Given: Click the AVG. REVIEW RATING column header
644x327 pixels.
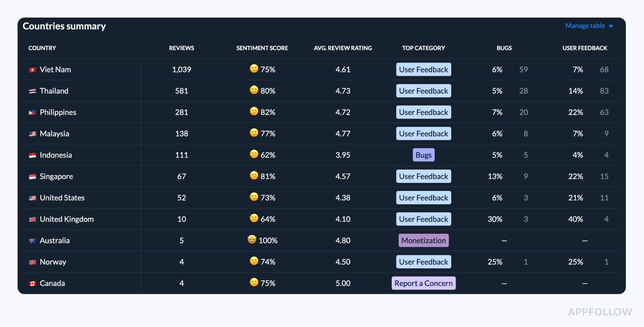Looking at the screenshot, I should click(x=343, y=48).
